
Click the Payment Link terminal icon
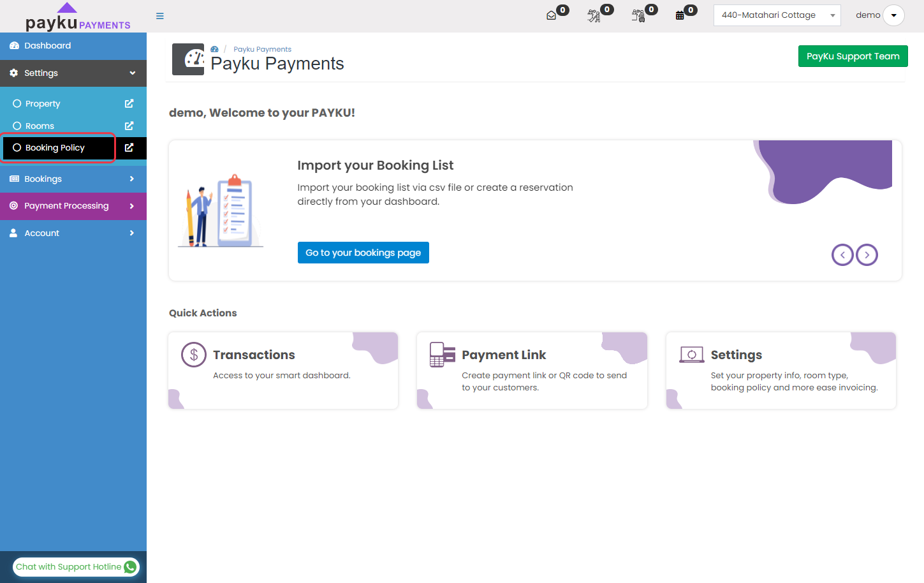442,355
